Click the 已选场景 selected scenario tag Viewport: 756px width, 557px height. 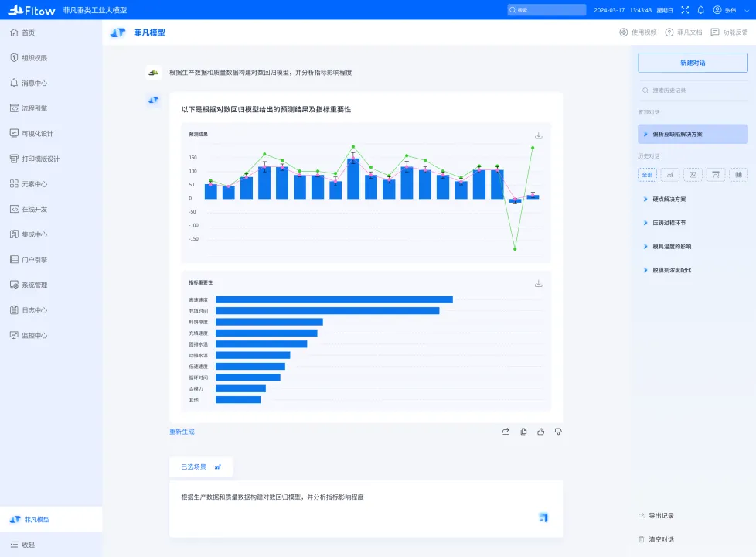(201, 466)
